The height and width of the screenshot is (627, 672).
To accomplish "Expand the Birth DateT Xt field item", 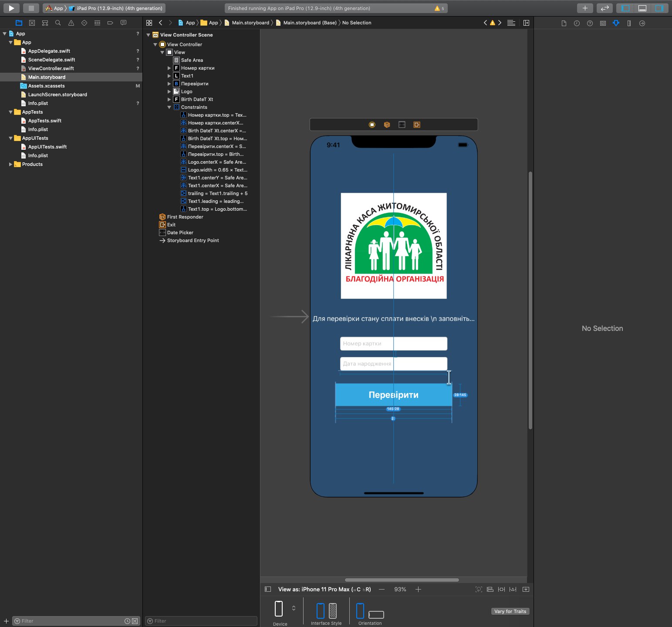I will [x=169, y=99].
